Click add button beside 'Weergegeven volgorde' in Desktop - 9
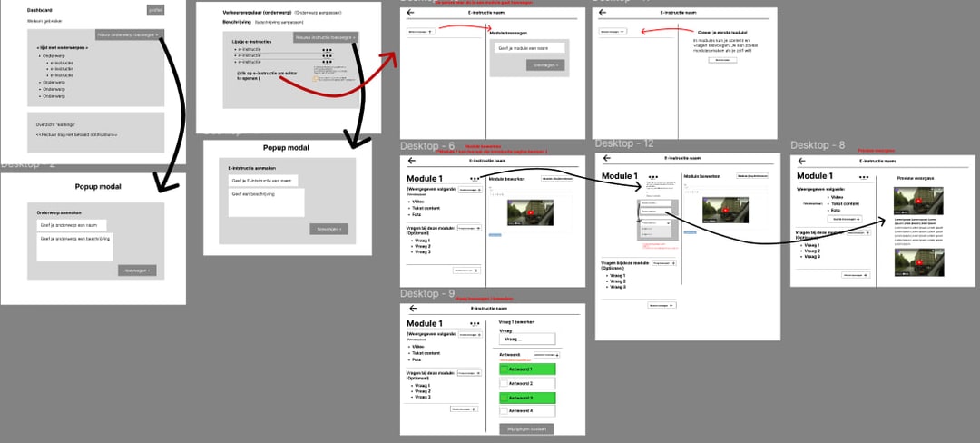 tap(469, 335)
